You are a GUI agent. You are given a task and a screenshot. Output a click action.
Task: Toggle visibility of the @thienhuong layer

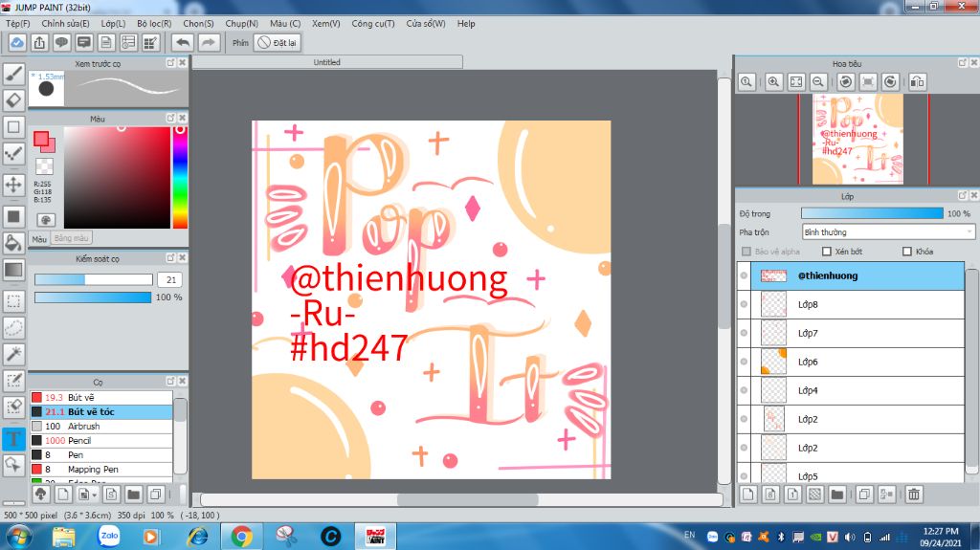[744, 275]
